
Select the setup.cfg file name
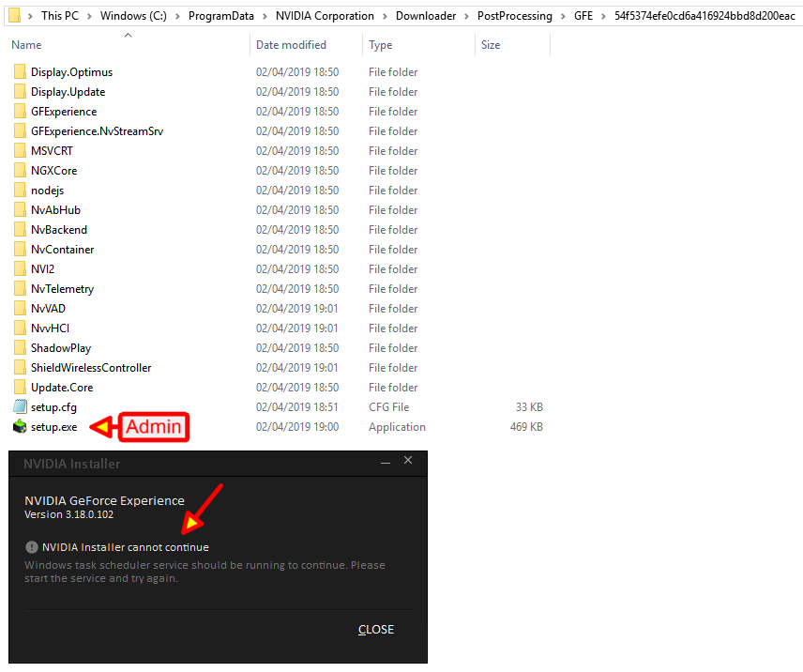click(53, 407)
